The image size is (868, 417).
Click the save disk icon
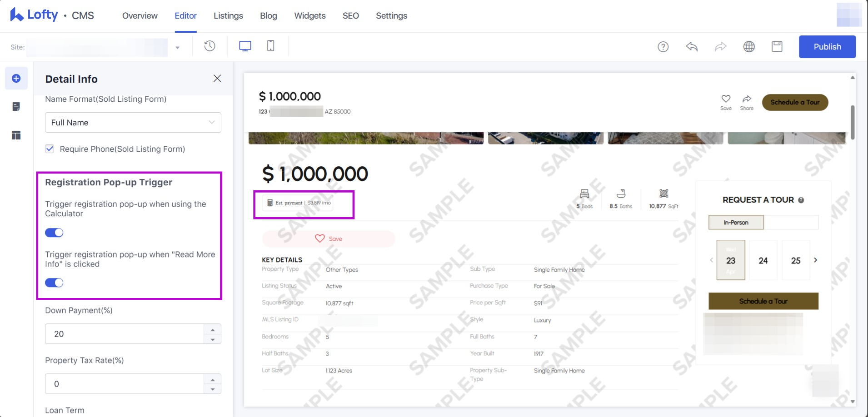pyautogui.click(x=777, y=47)
